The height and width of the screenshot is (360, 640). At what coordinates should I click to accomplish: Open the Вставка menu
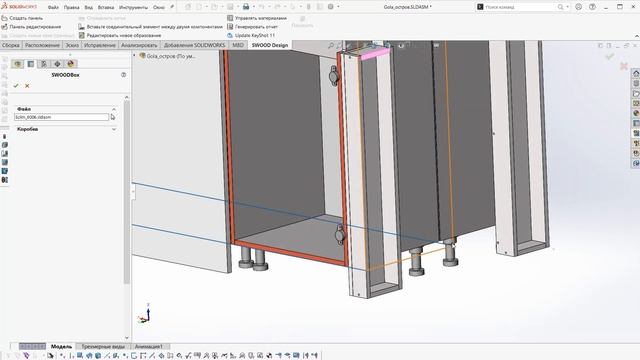(x=106, y=7)
